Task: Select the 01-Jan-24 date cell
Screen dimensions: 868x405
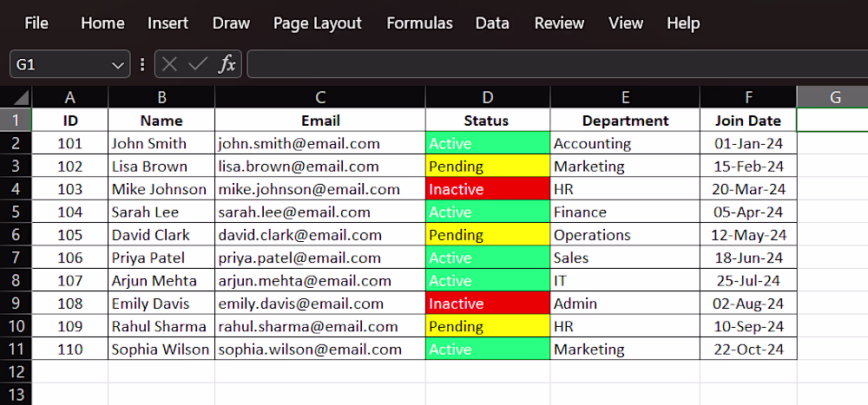Action: pos(748,143)
